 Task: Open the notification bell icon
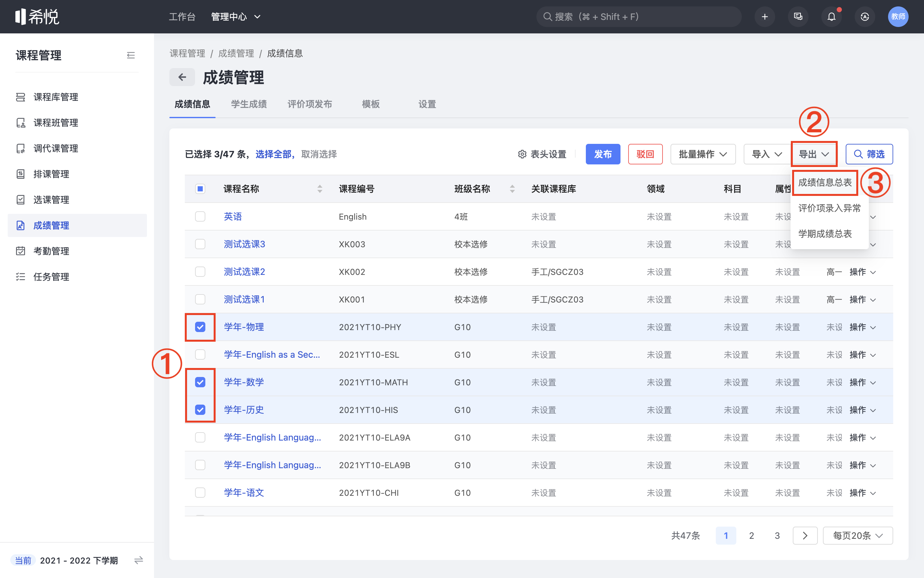click(x=831, y=16)
